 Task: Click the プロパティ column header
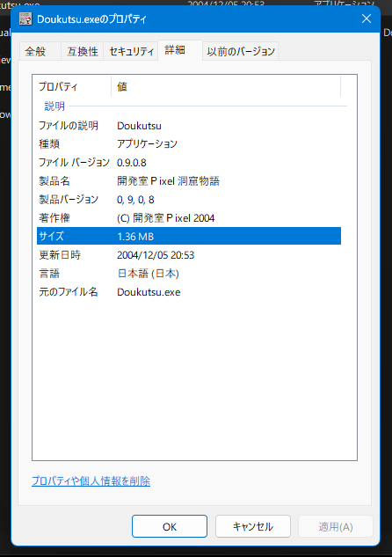[74, 86]
